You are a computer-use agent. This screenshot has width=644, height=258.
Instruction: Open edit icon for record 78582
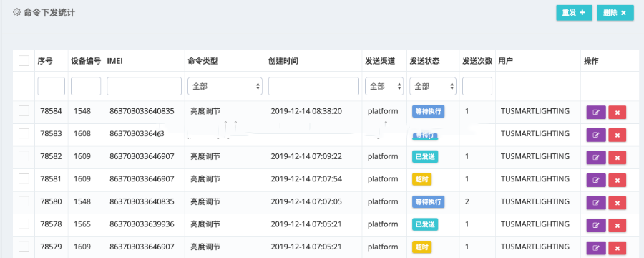pyautogui.click(x=596, y=157)
